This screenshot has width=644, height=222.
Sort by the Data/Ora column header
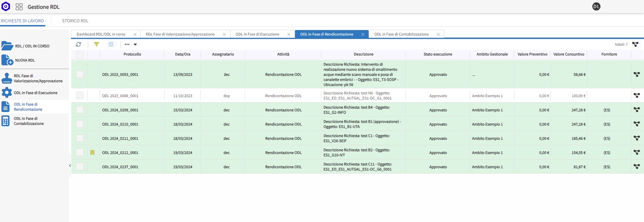(x=182, y=54)
